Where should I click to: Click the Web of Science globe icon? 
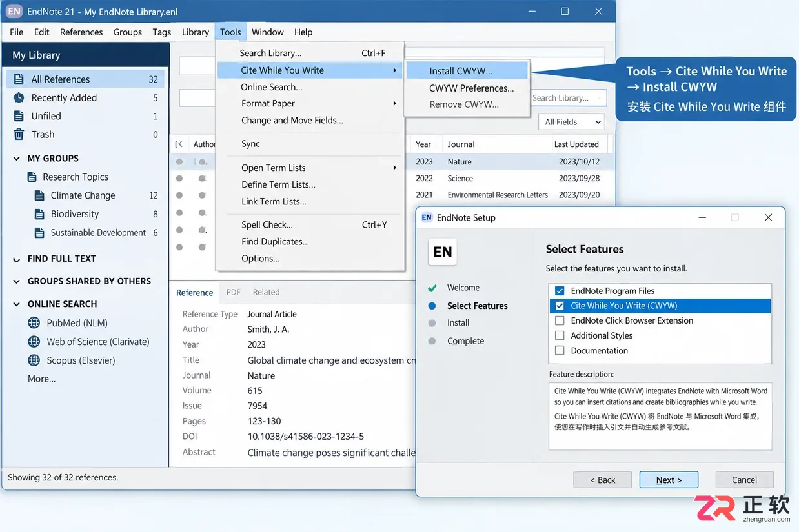[34, 342]
